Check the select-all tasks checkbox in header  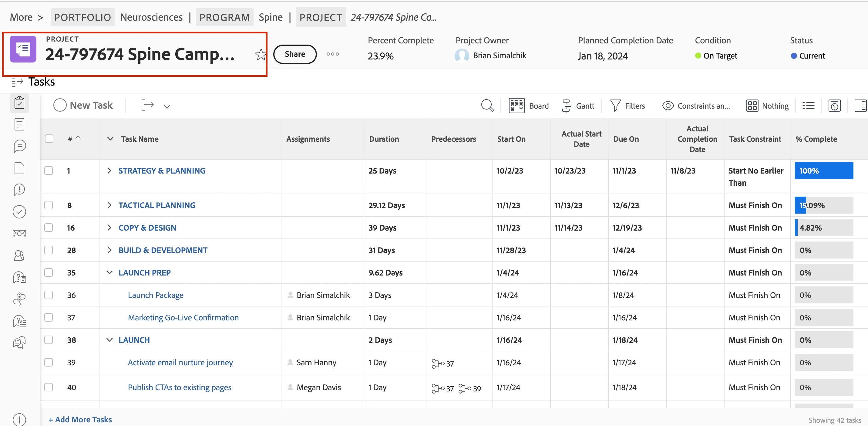coord(49,139)
